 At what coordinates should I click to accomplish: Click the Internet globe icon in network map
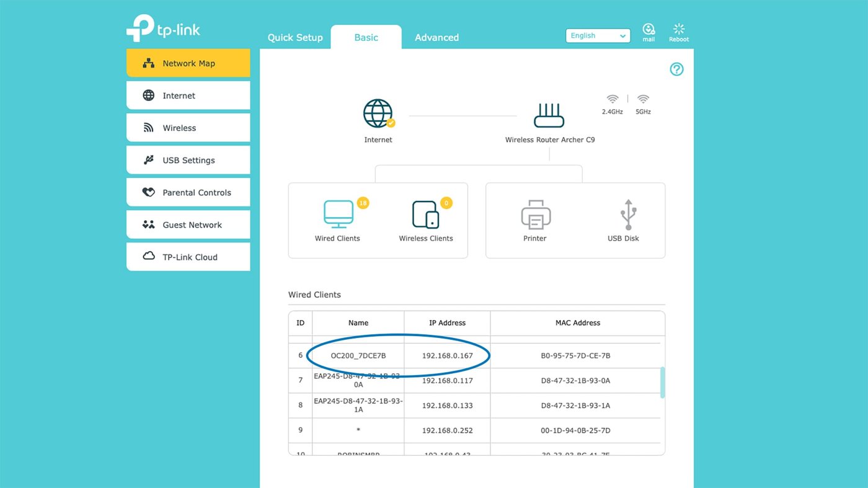(378, 115)
